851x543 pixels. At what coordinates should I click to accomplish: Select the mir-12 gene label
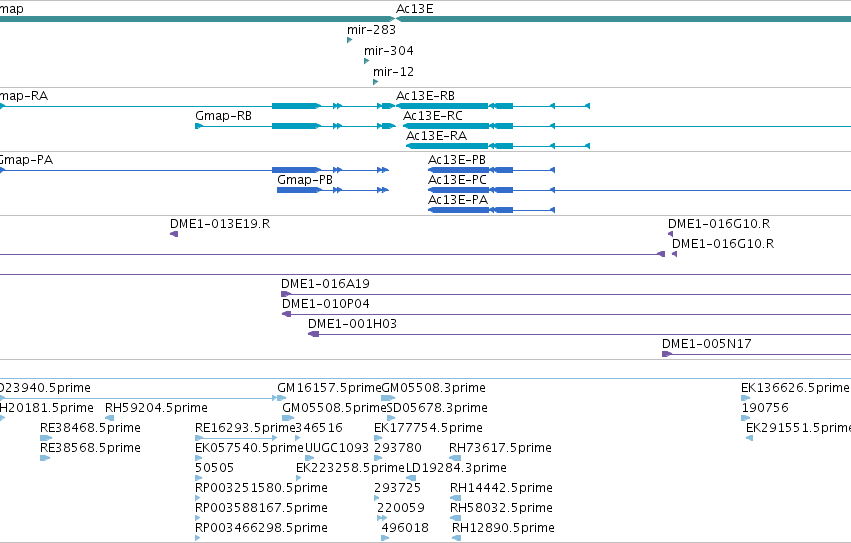(393, 72)
